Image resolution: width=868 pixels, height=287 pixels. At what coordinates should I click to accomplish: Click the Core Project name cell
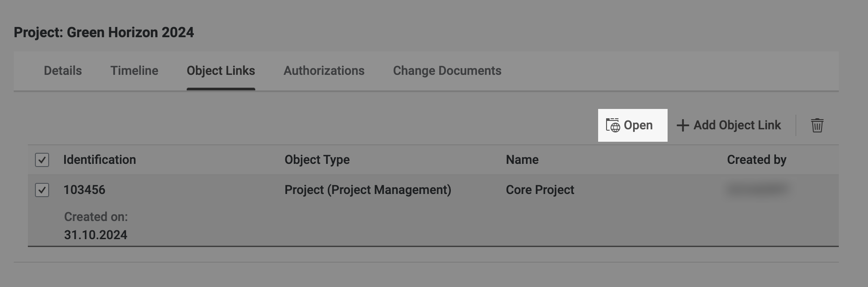pos(540,190)
